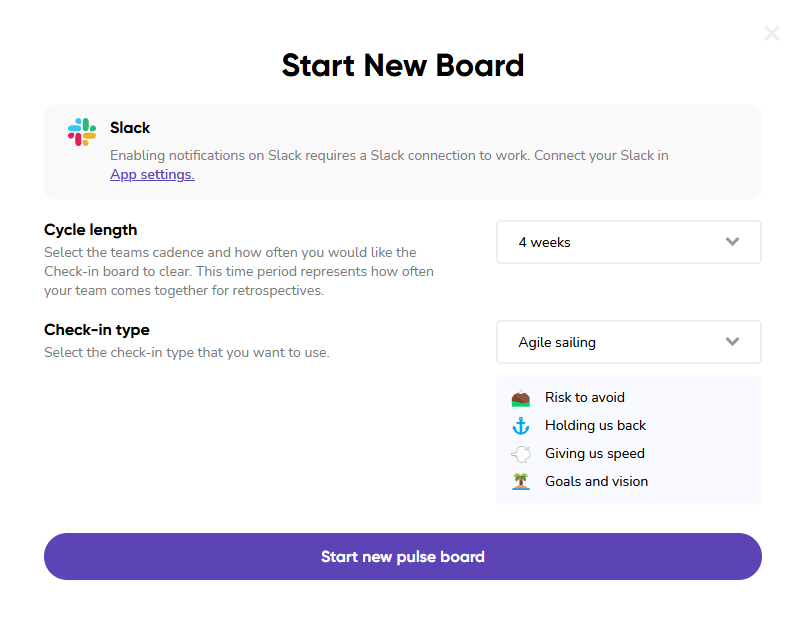Click the Slack heading text
Viewport: 804px width, 624px height.
pyautogui.click(x=130, y=128)
